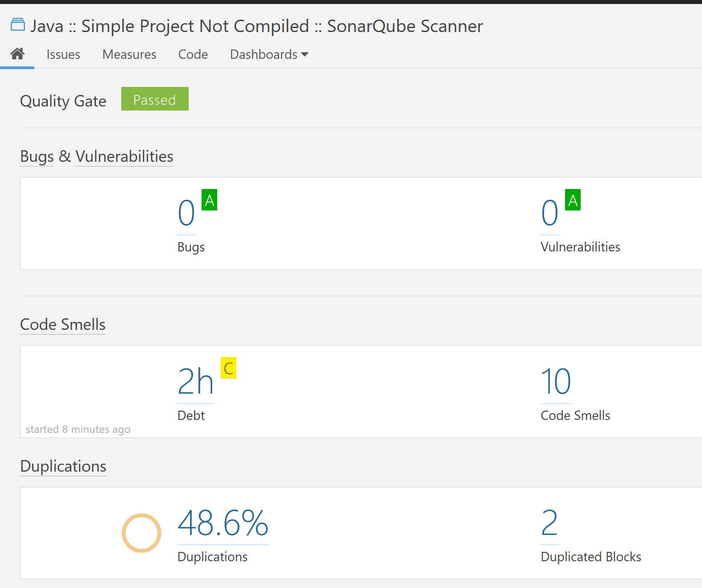Click the 0 bugs count
This screenshot has width=702, height=588.
click(186, 213)
